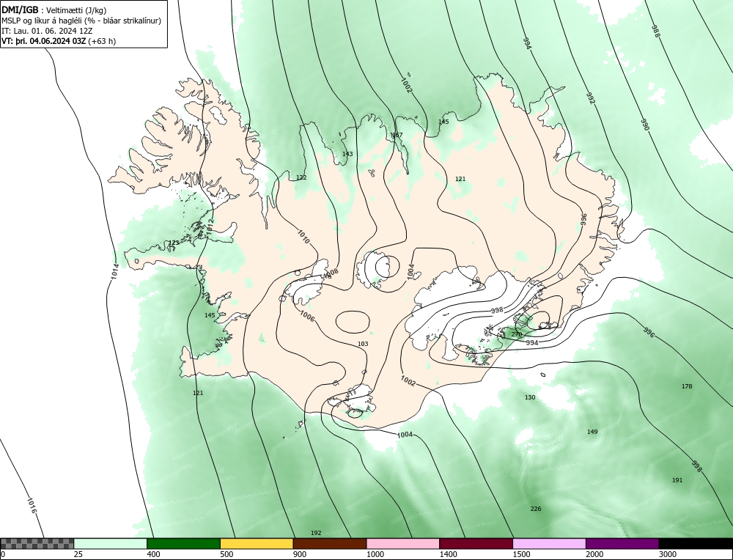Click the legend tick label 2000
Screen dimensions: 733x560
594,554
